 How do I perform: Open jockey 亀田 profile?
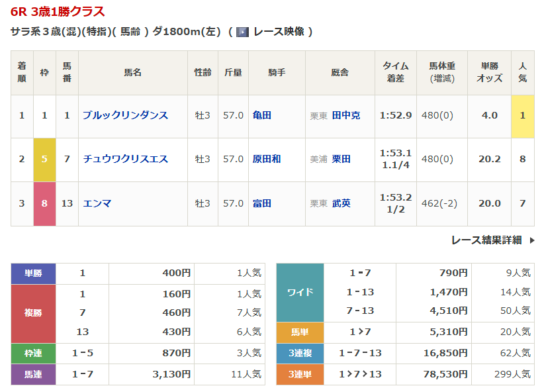tap(262, 115)
